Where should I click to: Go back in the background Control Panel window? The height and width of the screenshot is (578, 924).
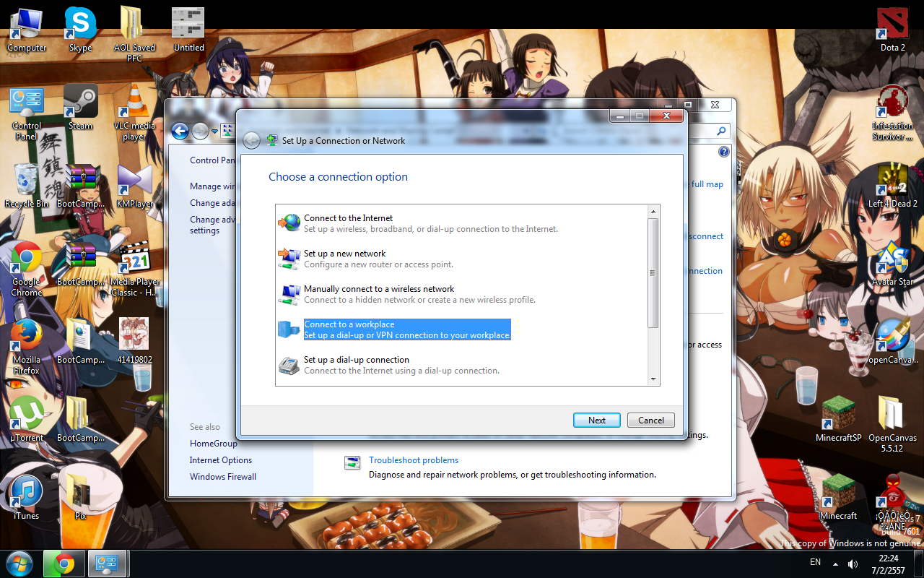tap(180, 131)
